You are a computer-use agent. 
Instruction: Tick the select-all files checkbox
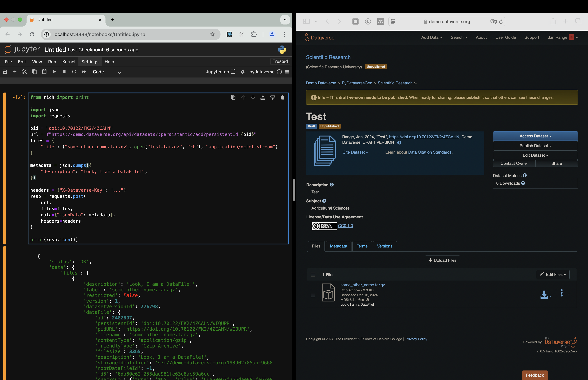tap(313, 274)
